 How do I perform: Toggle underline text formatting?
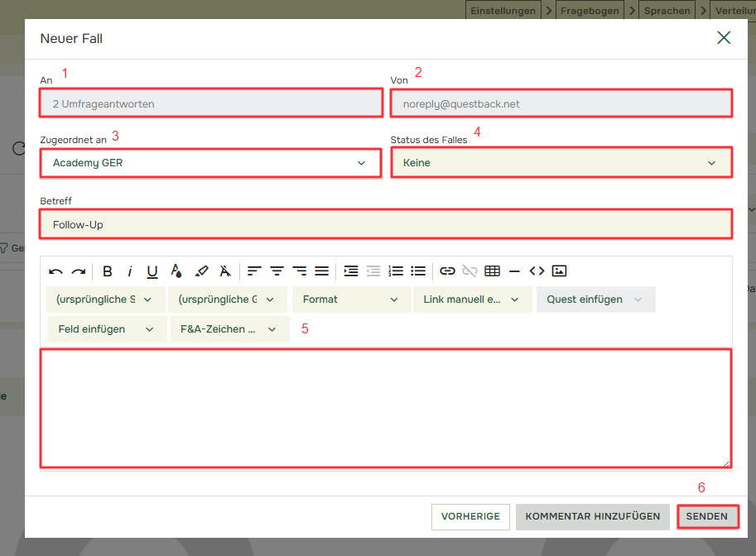152,271
